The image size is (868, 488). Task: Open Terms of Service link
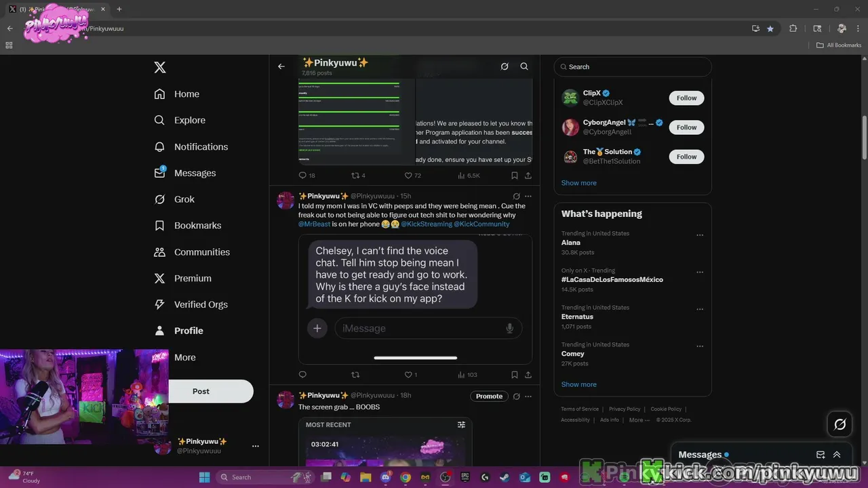(x=580, y=409)
